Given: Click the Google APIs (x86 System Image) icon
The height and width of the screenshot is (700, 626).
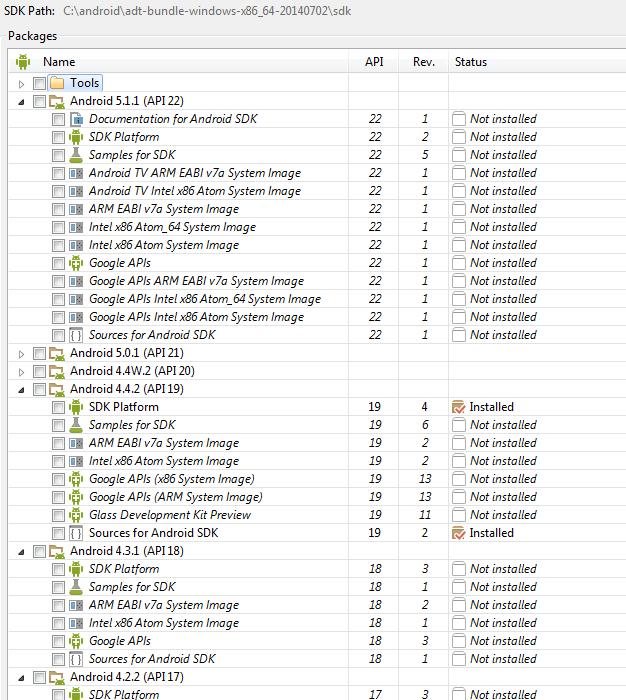Looking at the screenshot, I should point(76,479).
